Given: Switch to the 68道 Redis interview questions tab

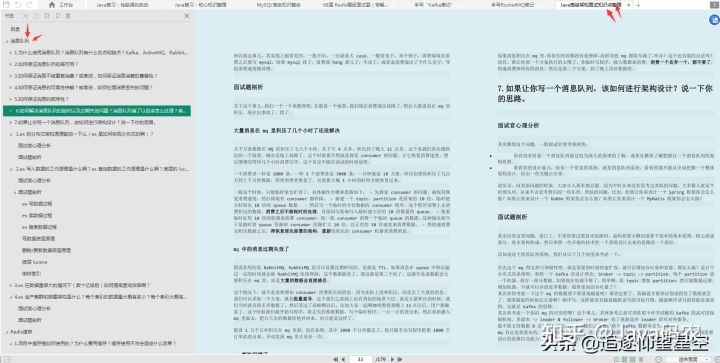Looking at the screenshot, I should 355,5.
